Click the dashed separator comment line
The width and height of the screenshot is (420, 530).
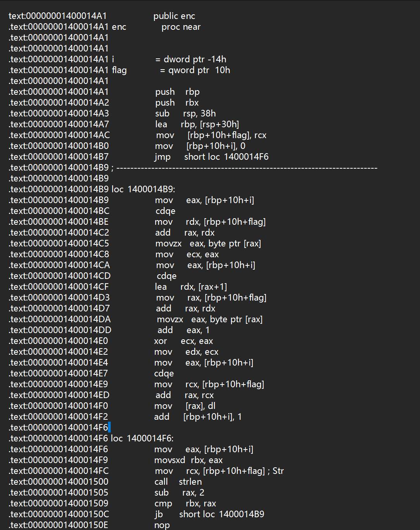click(x=247, y=168)
